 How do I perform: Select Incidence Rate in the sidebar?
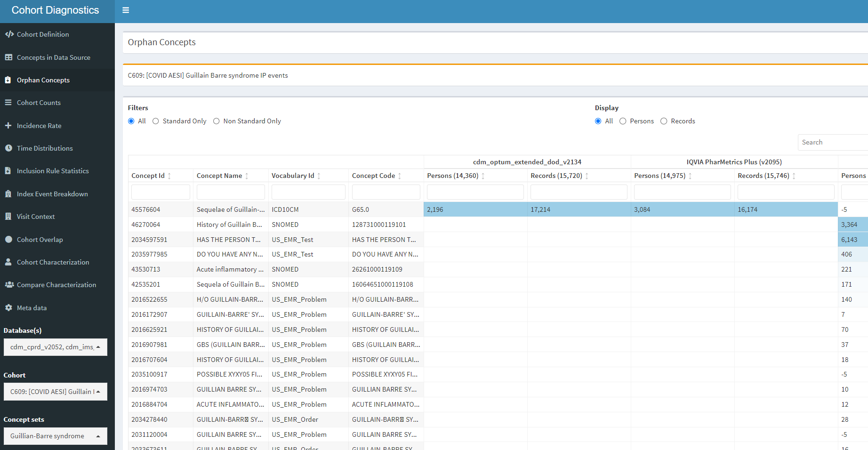(39, 125)
